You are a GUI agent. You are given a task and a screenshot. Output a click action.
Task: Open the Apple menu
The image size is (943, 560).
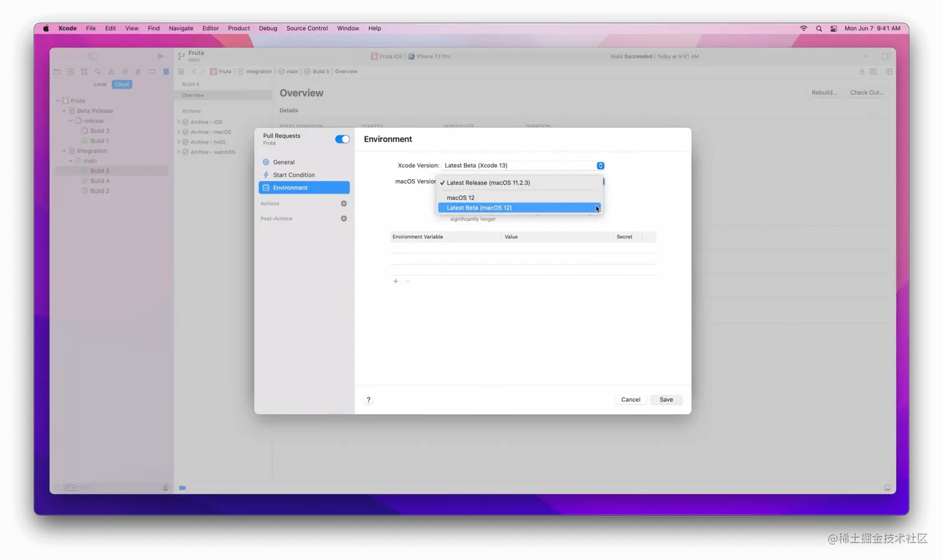[x=46, y=29]
